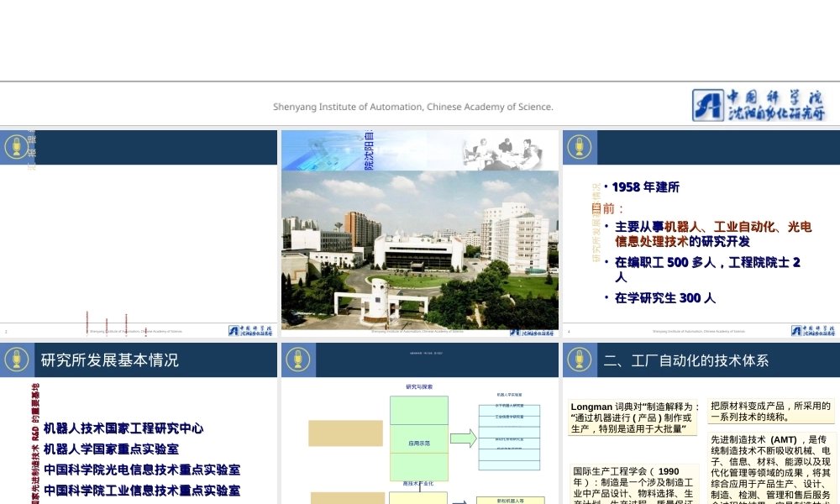
Task: Click the line '中国科学院工业信息技术重点实验室'
Action: (141, 490)
